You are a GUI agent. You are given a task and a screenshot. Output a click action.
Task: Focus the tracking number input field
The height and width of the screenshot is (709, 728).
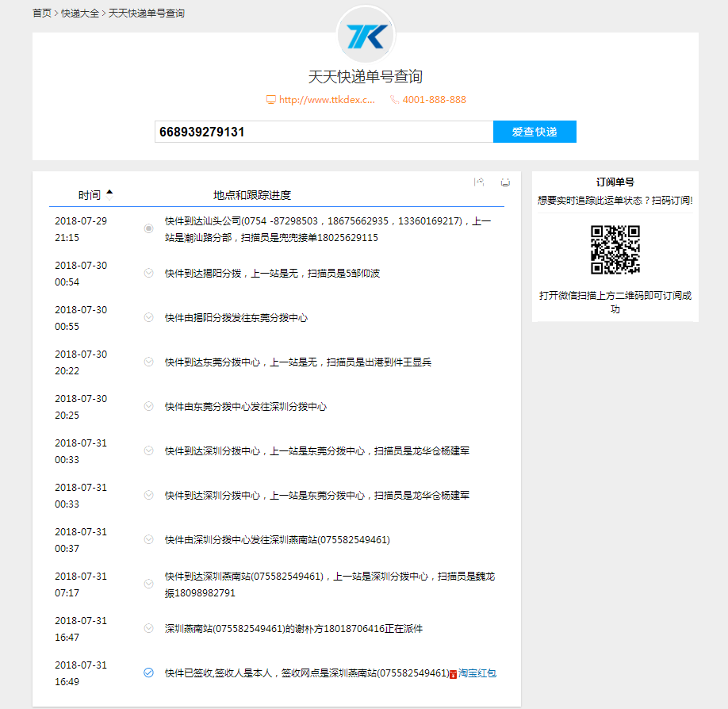pyautogui.click(x=324, y=132)
